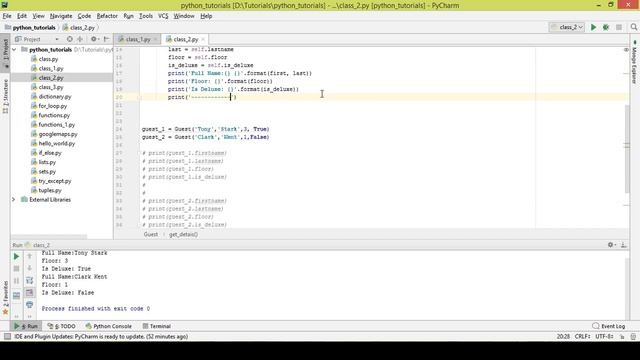Select googlemaps.py in project tree
The width and height of the screenshot is (640, 360).
(58, 134)
